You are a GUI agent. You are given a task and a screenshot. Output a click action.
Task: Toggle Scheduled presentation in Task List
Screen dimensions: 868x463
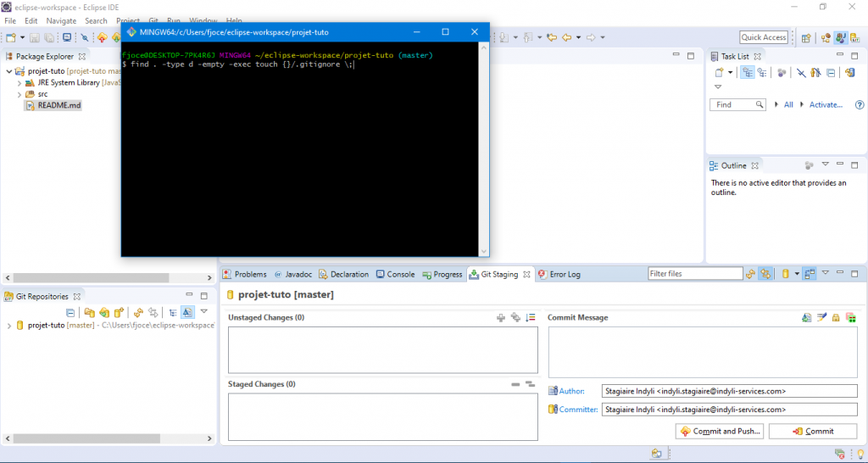tap(762, 73)
